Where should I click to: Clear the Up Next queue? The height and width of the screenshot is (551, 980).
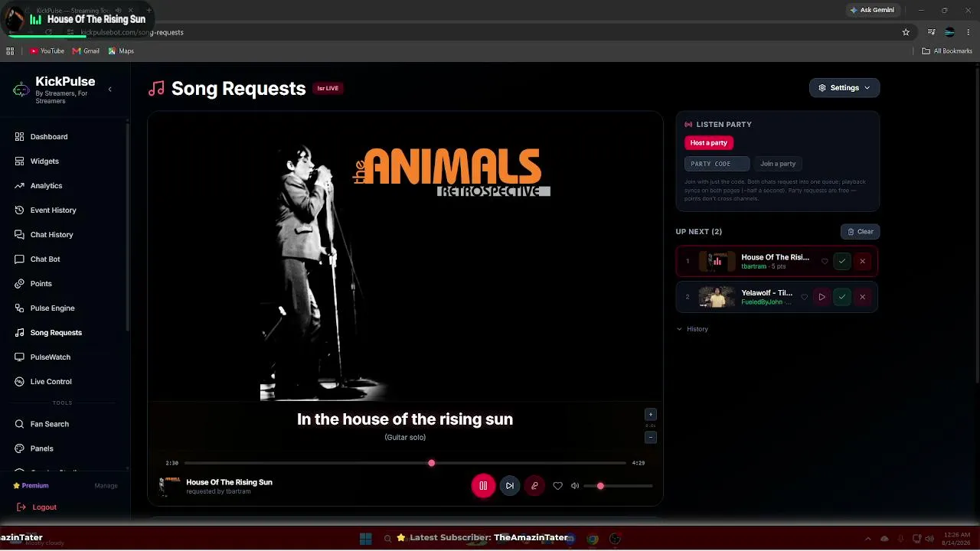pyautogui.click(x=860, y=232)
